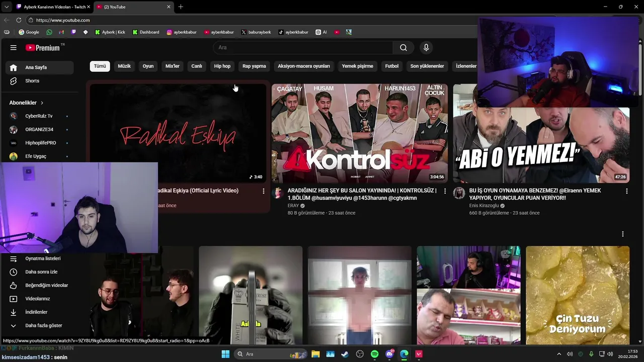The image size is (644, 362).
Task: Open the Enis Kirazoglu channel name link
Action: pos(484,206)
